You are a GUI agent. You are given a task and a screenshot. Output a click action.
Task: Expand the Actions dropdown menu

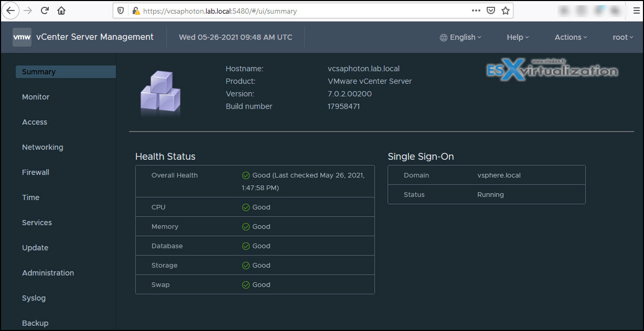pyautogui.click(x=571, y=37)
